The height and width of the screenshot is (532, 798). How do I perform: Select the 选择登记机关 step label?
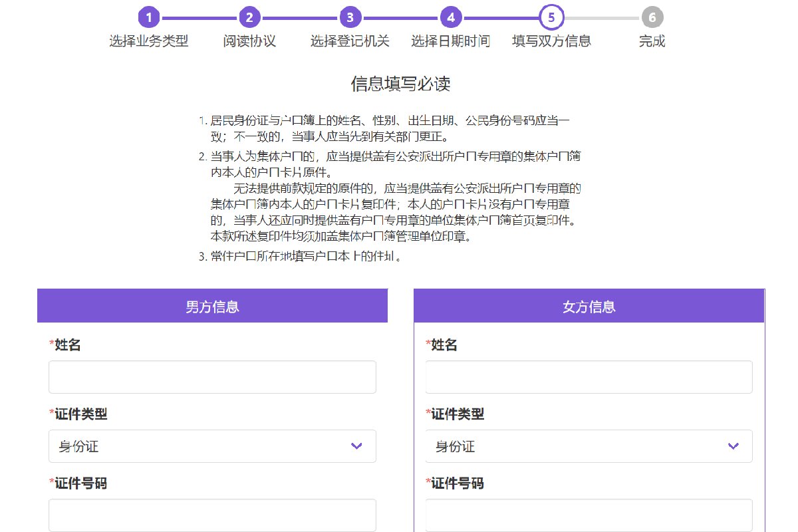(x=350, y=41)
